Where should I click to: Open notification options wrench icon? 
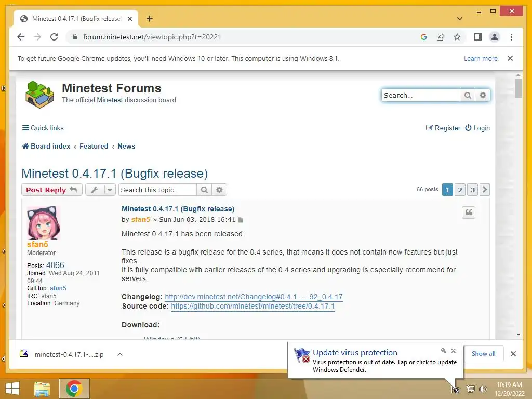click(x=443, y=351)
